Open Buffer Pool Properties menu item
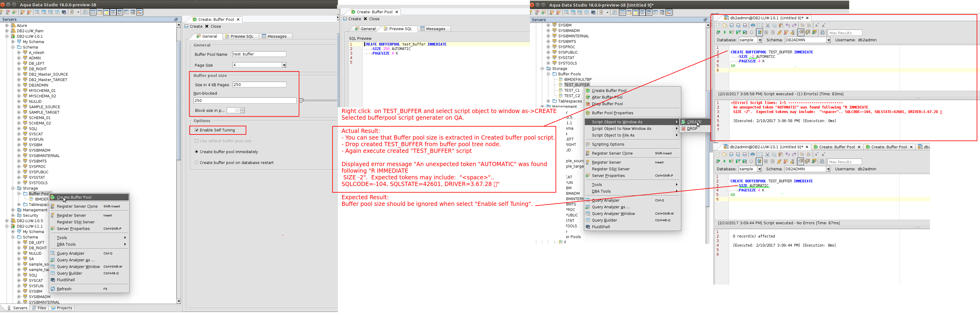980x315 pixels. pyautogui.click(x=613, y=113)
